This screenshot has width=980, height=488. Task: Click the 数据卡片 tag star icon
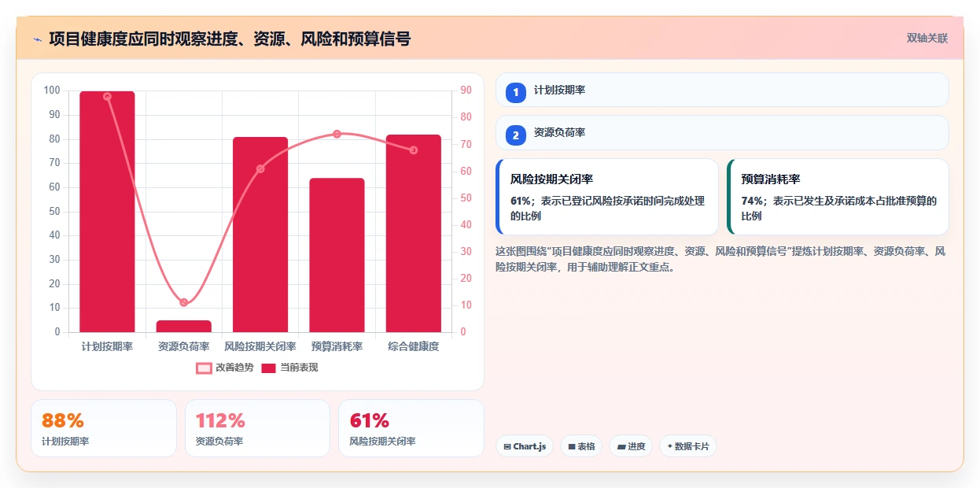[670, 446]
